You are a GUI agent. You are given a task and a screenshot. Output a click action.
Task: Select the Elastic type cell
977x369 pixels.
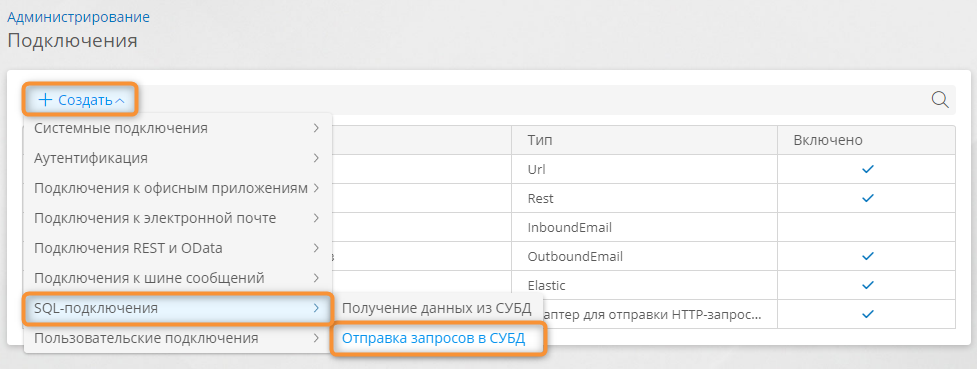644,285
